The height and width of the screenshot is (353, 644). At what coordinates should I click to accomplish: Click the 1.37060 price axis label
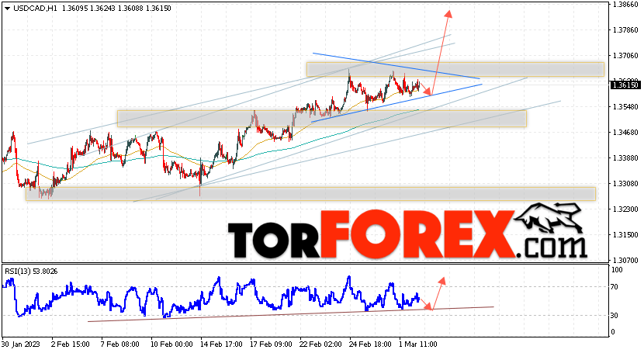[x=625, y=55]
